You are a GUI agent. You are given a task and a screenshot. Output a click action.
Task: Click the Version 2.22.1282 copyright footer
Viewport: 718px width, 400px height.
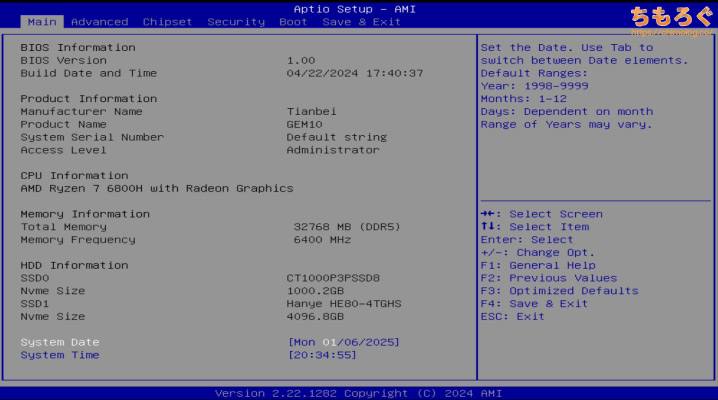359,393
